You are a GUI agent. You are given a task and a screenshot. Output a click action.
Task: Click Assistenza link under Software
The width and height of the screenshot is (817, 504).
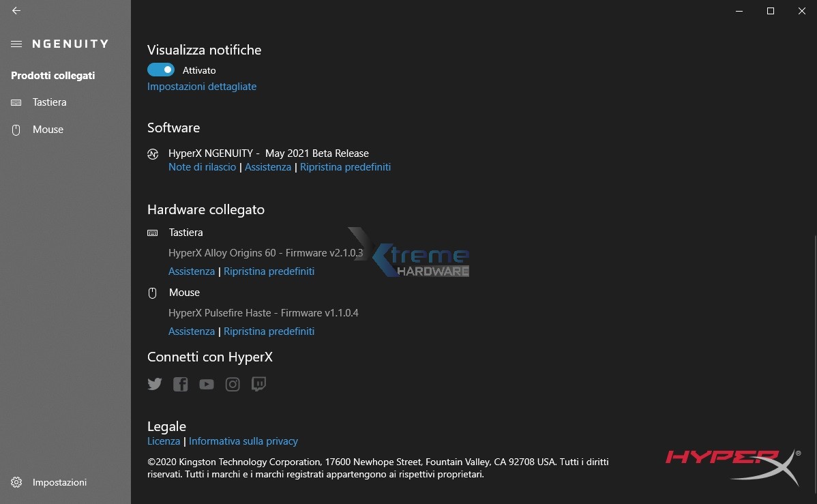point(268,167)
